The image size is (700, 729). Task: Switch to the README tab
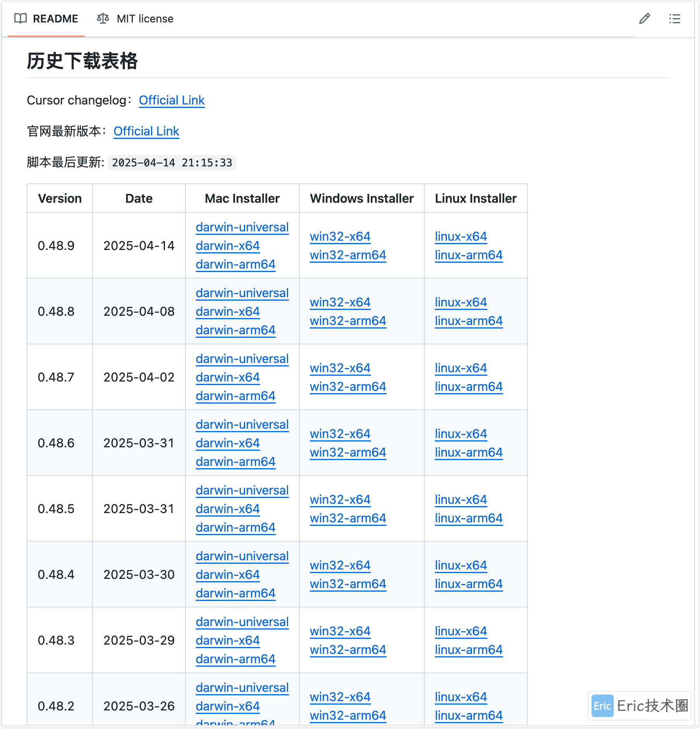tap(46, 19)
